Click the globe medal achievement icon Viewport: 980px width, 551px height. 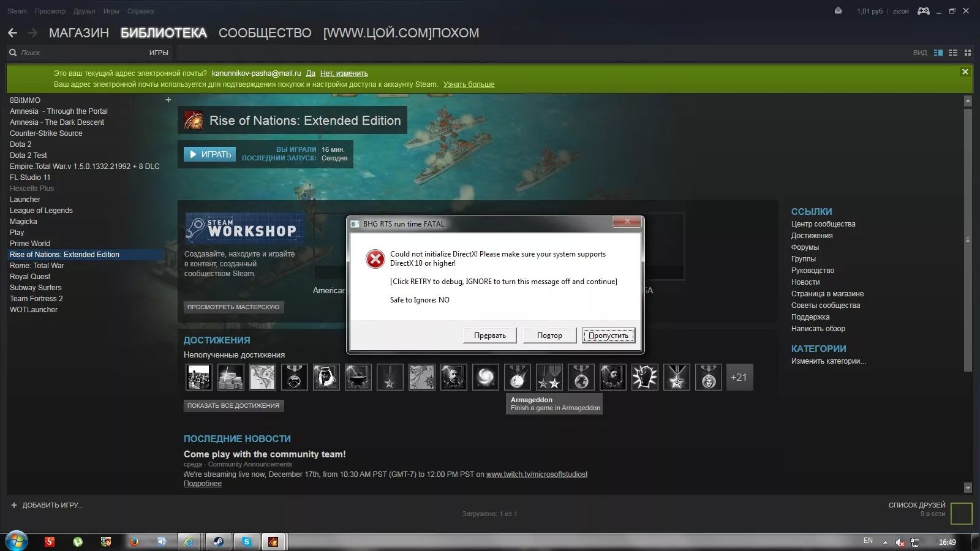tap(581, 377)
